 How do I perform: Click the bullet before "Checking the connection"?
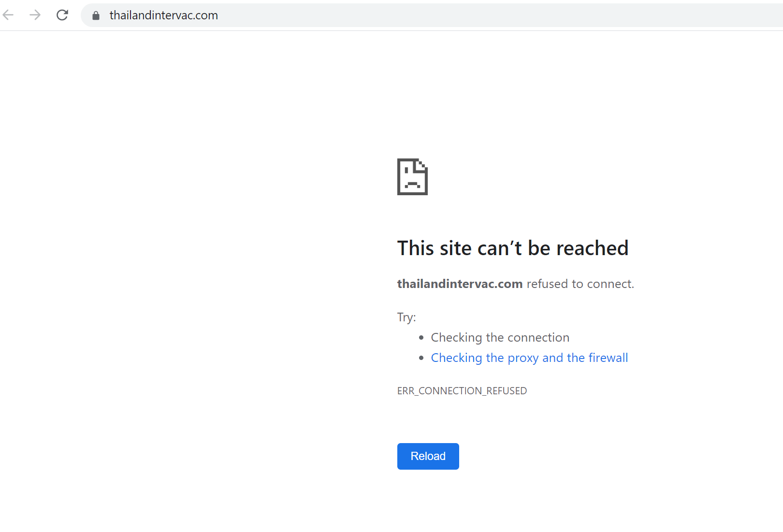(421, 337)
